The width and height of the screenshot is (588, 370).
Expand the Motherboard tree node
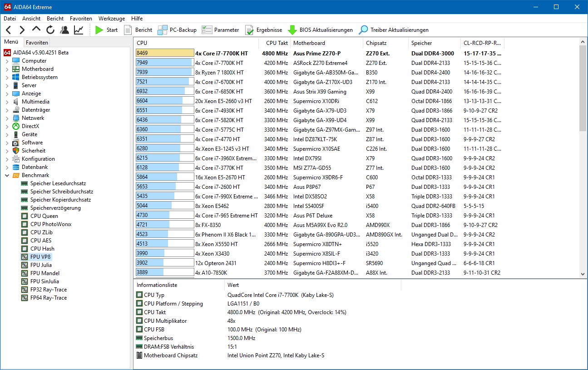pos(7,69)
